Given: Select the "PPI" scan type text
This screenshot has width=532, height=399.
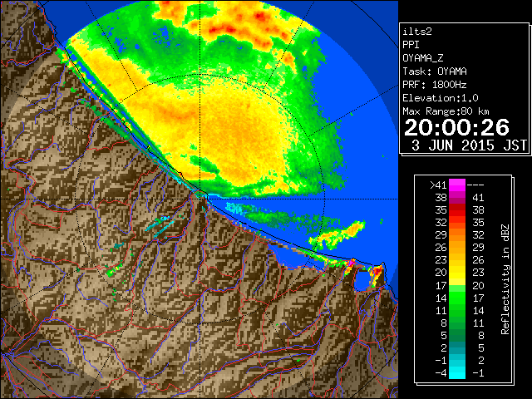Looking at the screenshot, I should pos(411,45).
